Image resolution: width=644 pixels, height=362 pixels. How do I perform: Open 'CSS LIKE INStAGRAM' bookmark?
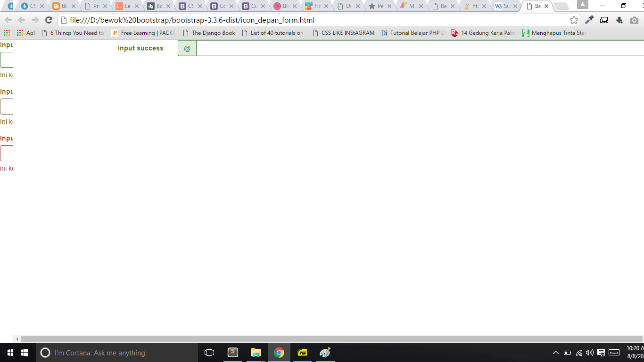click(x=343, y=33)
